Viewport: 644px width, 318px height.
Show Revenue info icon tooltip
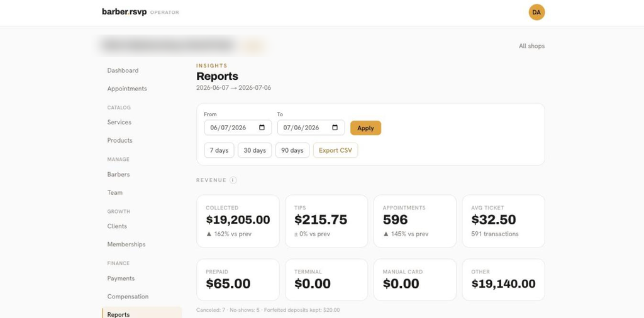pos(233,180)
